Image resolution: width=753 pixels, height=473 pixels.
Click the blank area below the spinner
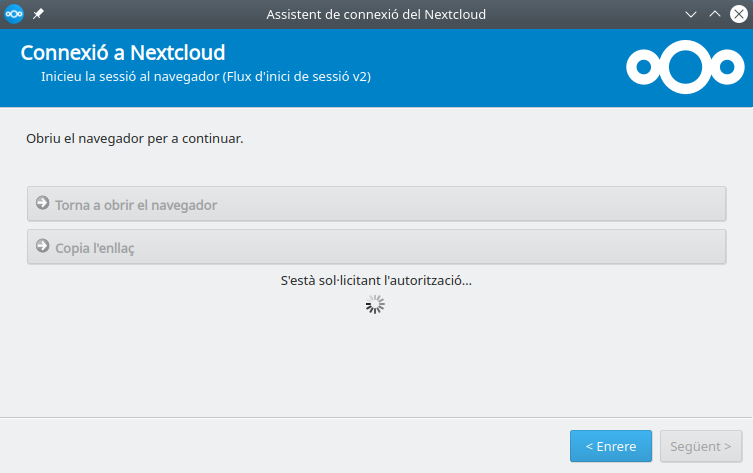coord(376,365)
